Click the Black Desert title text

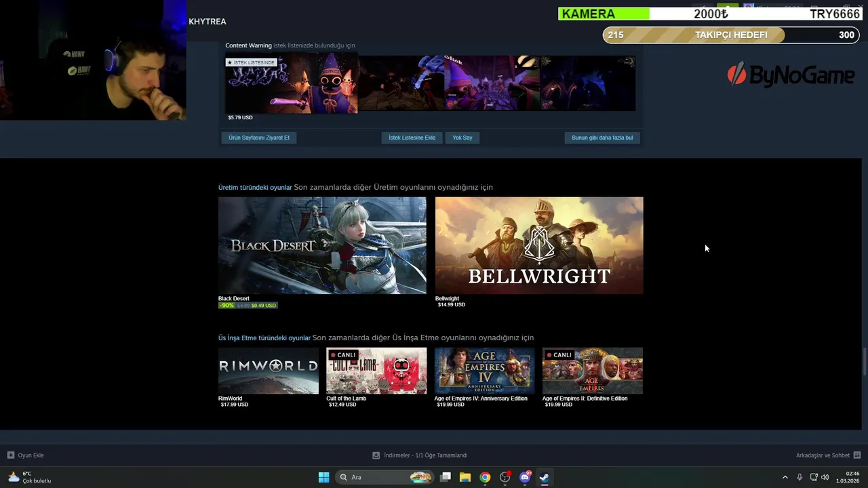(x=234, y=299)
